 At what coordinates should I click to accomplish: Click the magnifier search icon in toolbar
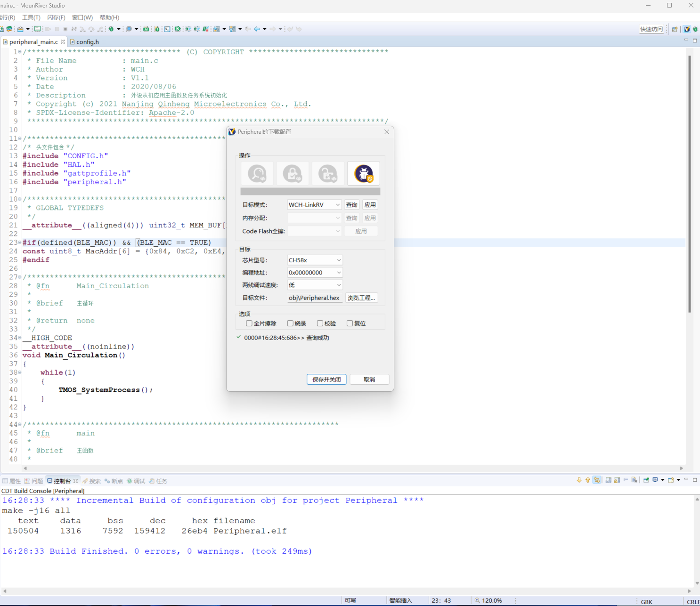(129, 29)
